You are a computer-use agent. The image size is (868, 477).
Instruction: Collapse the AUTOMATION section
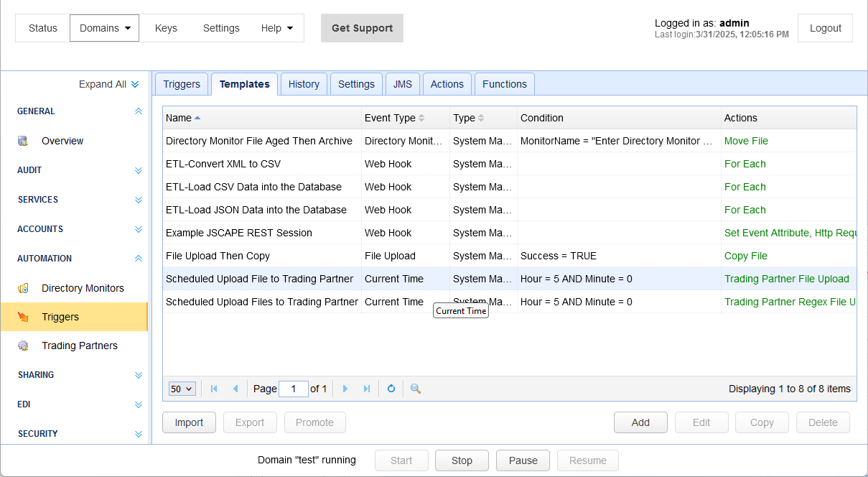click(139, 259)
